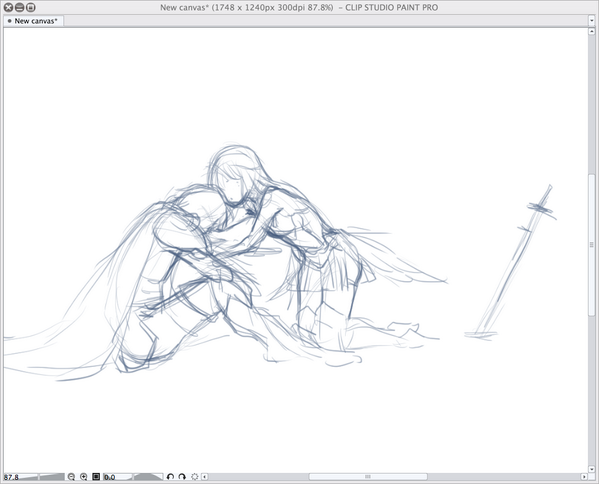Screen dimensions: 599x484
Task: Click the horizontal scrollbar right arrow
Action: 584,477
